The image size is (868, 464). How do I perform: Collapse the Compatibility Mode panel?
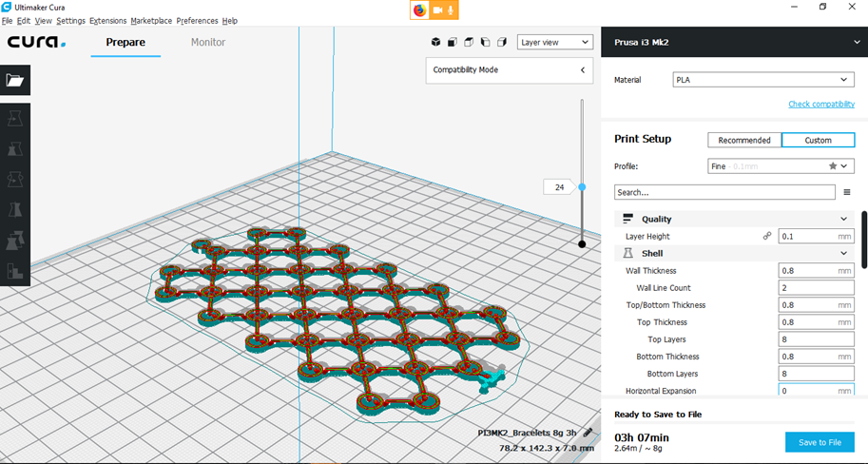[x=583, y=69]
